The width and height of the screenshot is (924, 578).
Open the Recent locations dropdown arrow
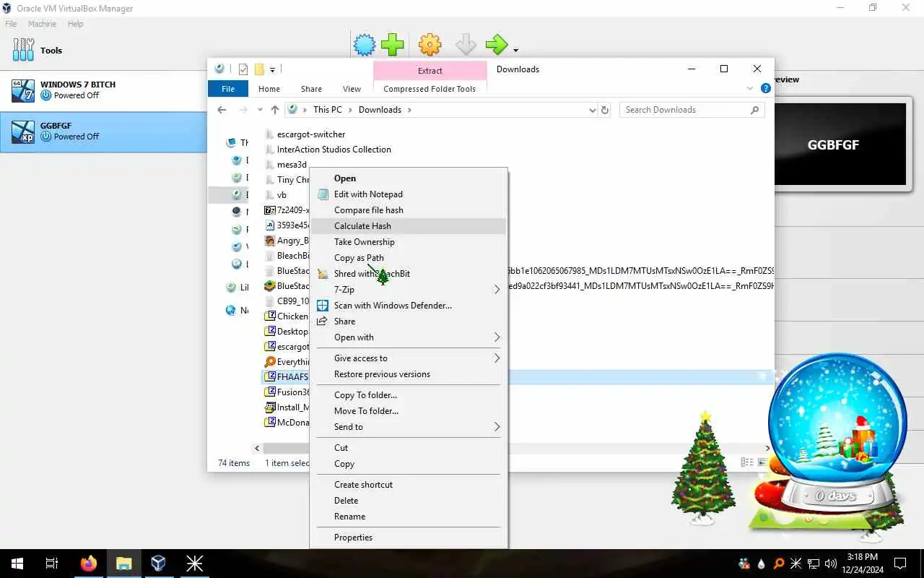(259, 111)
